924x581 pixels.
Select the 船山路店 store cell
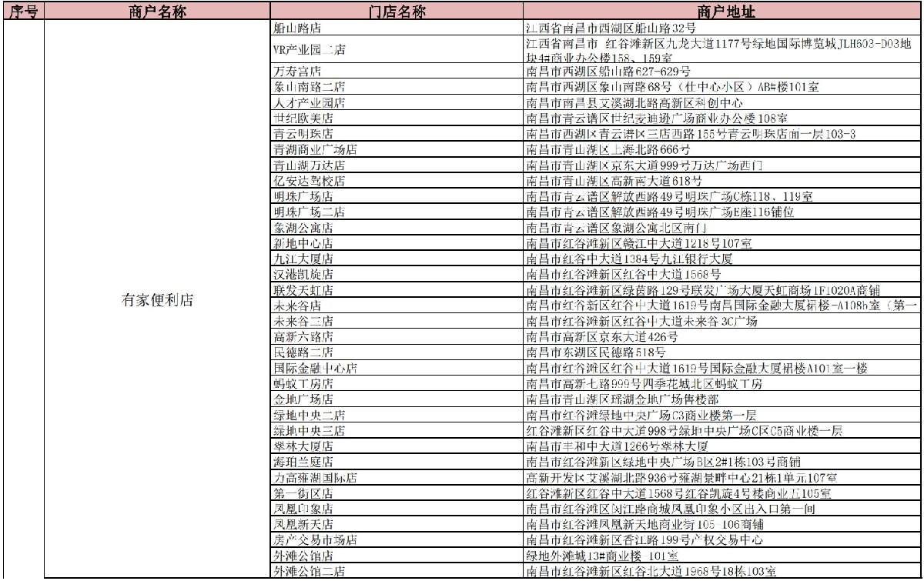point(397,28)
